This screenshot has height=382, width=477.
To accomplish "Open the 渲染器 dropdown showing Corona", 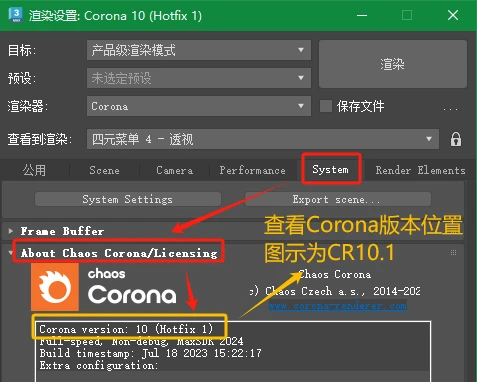I will (199, 106).
